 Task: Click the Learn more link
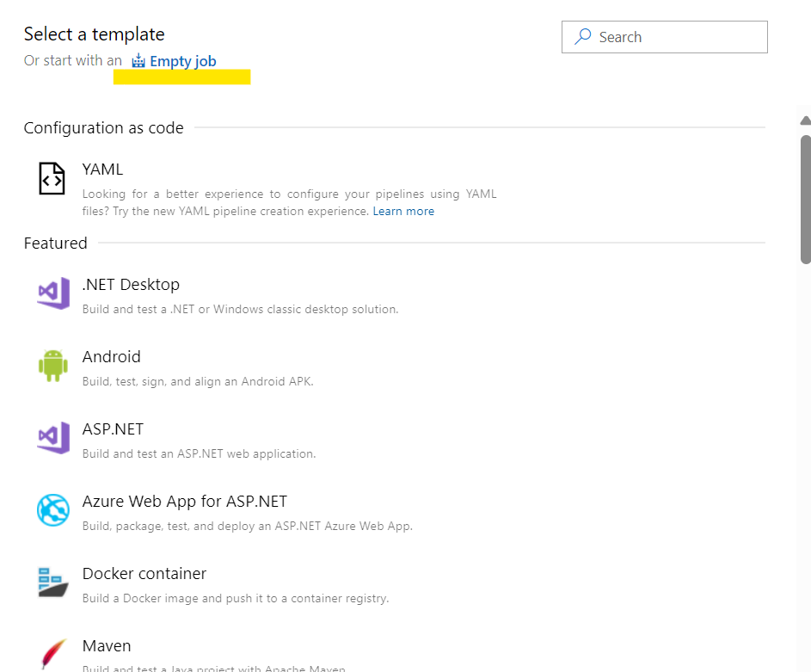403,211
